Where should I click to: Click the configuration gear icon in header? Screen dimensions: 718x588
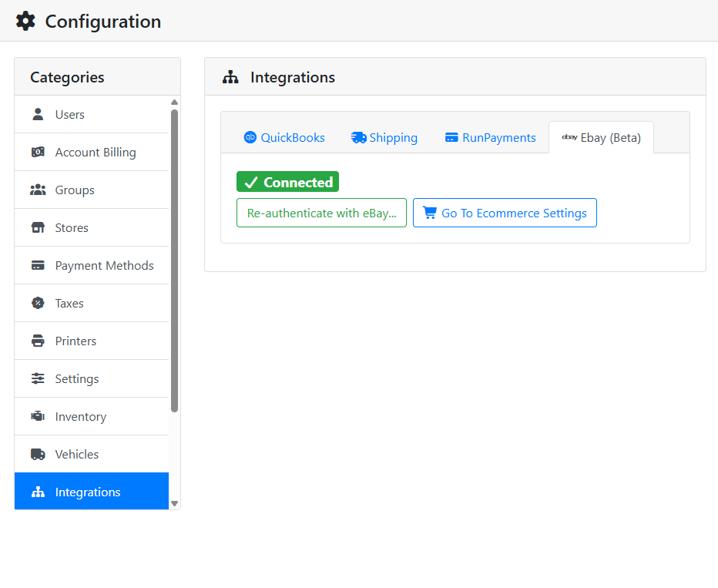click(25, 22)
